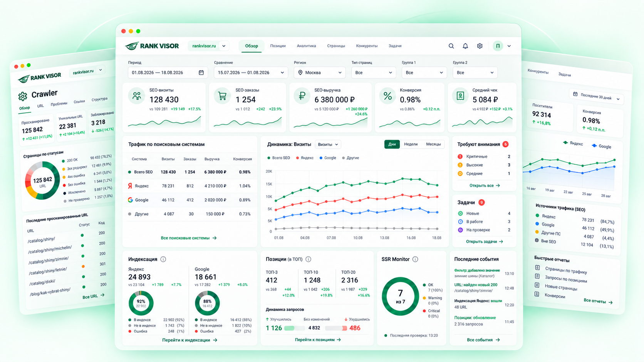This screenshot has width=644, height=362.
Task: Click Перейти к позициям link
Action: (318, 340)
